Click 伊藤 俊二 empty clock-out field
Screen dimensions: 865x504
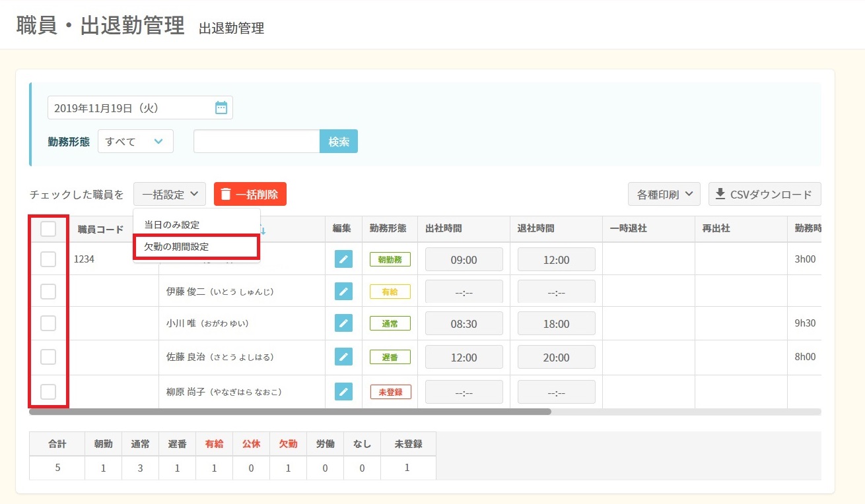coord(557,292)
